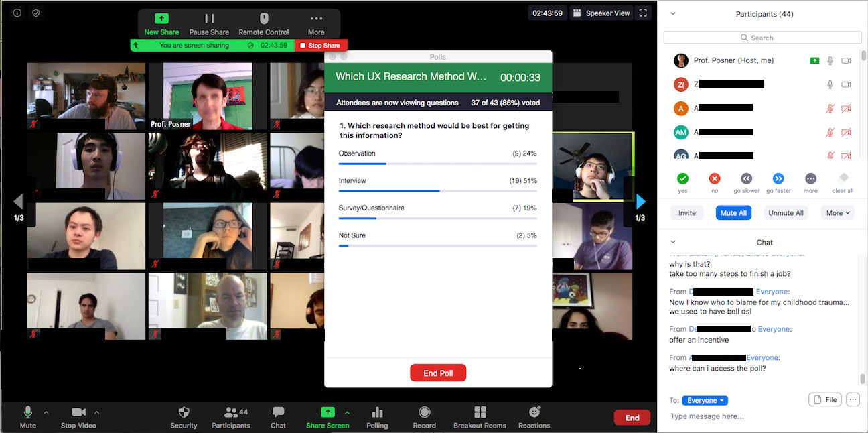The image size is (868, 433).
Task: Click the End Poll button
Action: click(x=437, y=373)
